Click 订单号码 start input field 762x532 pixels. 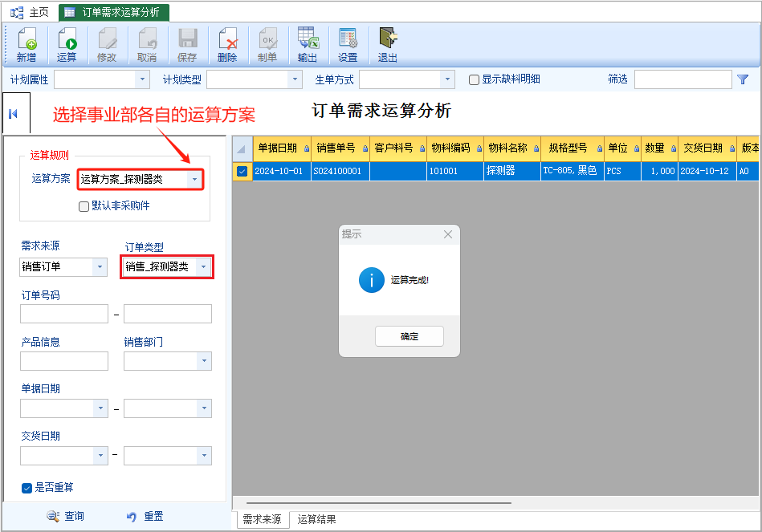point(64,314)
